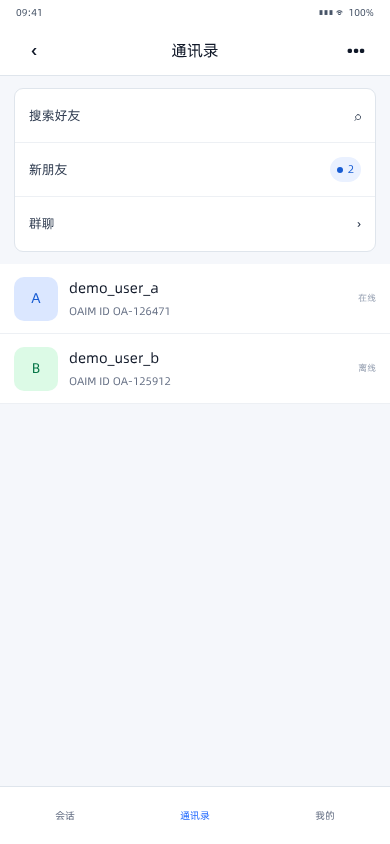Click the 离线 offline status label
390x844 pixels.
coord(367,368)
